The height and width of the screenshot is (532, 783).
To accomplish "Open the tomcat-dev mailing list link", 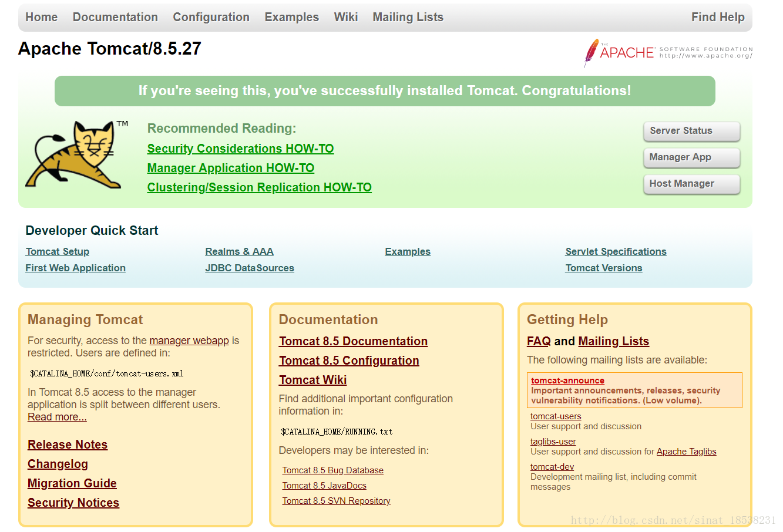I will (552, 467).
